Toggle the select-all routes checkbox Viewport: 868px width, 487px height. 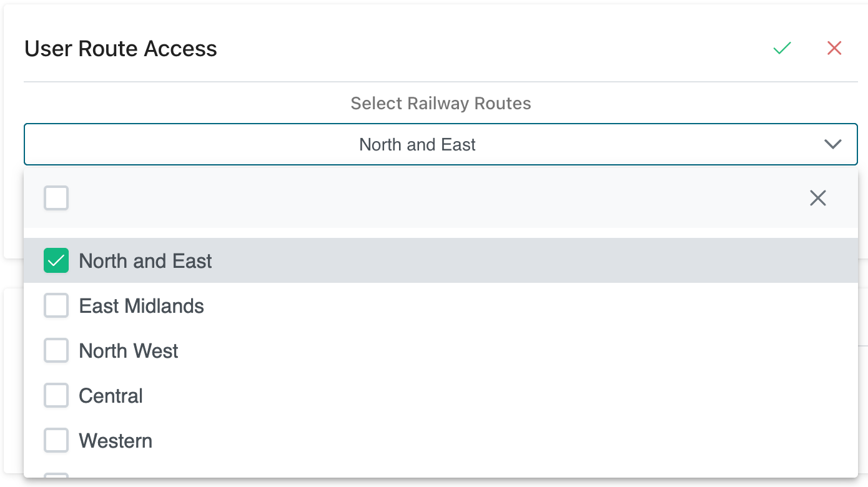tap(56, 199)
